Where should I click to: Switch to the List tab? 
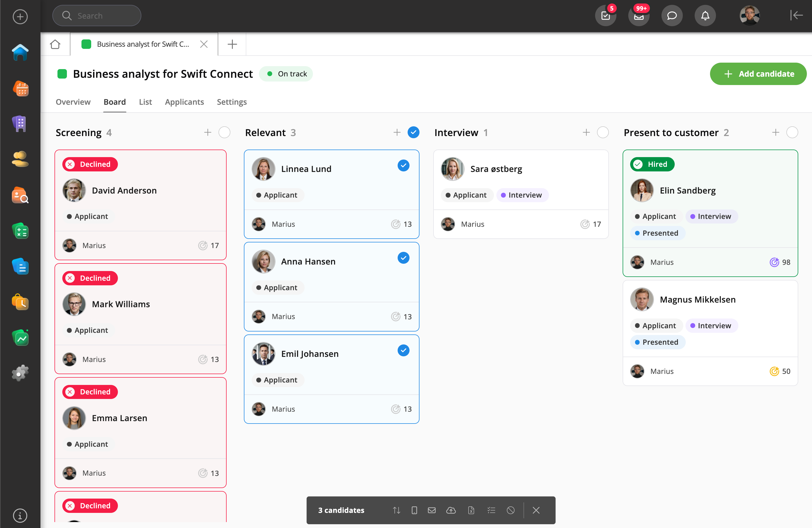pyautogui.click(x=145, y=102)
